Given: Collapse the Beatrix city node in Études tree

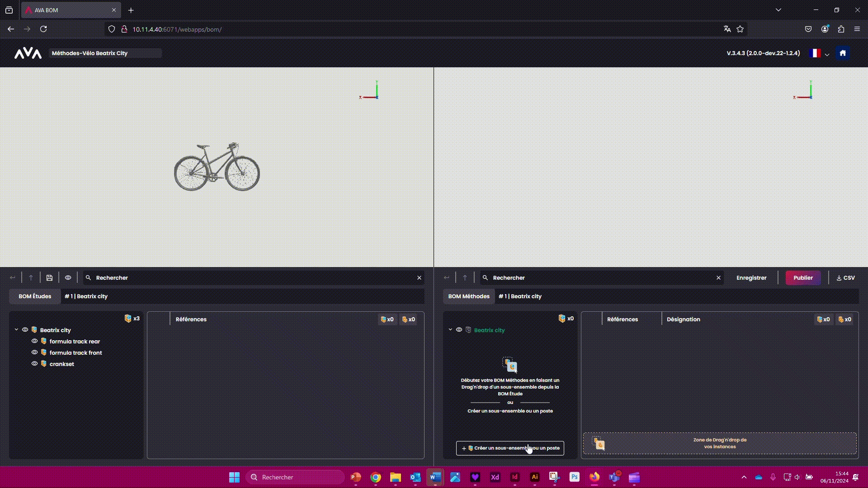Looking at the screenshot, I should [x=16, y=330].
